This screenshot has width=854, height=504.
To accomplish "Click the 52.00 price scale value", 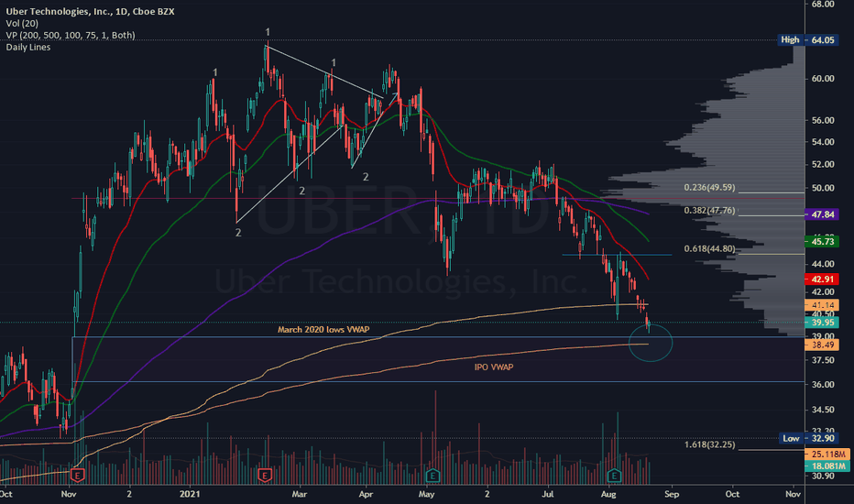I will click(x=823, y=164).
